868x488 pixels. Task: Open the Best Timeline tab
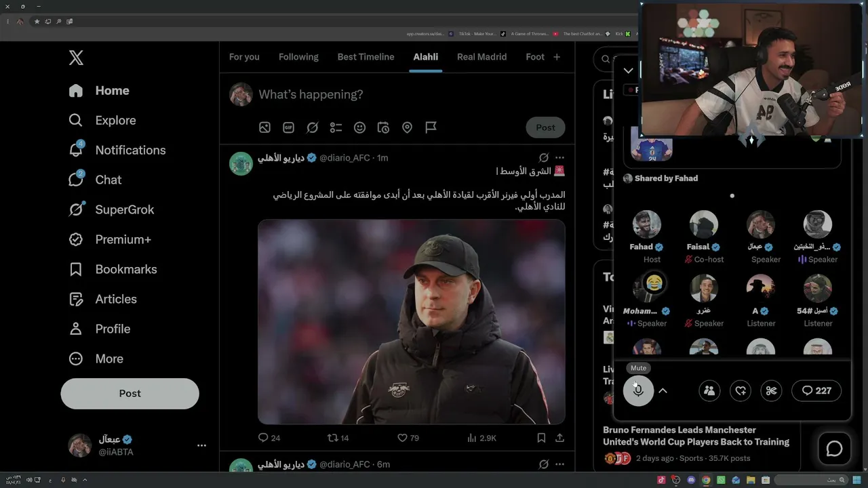(x=366, y=57)
